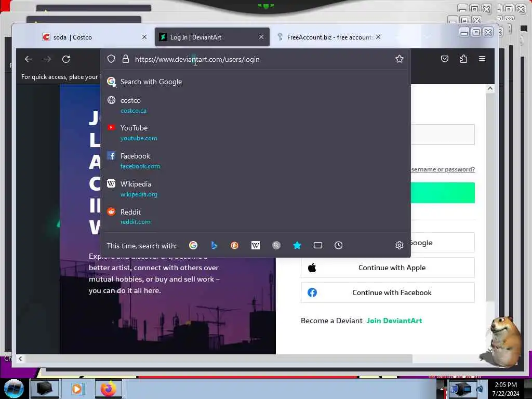Open the Extensions puzzle icon
Screen dimensions: 532x399
pyautogui.click(x=463, y=59)
